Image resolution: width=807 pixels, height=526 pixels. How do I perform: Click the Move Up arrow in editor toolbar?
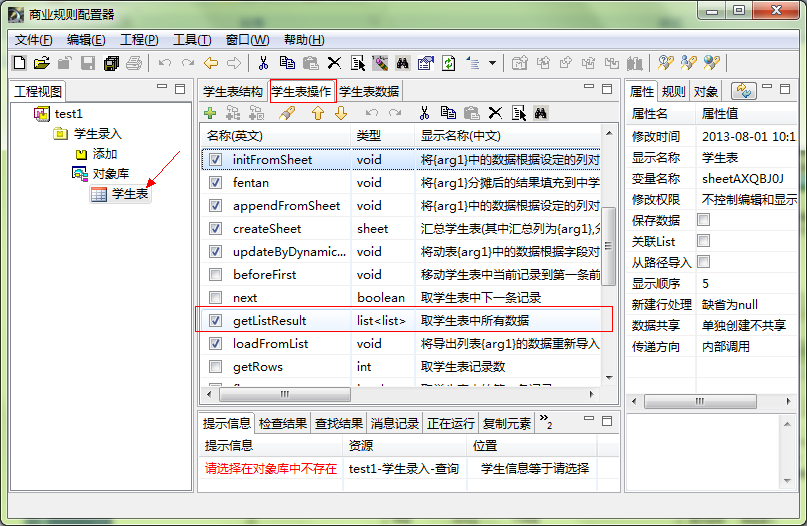[318, 113]
